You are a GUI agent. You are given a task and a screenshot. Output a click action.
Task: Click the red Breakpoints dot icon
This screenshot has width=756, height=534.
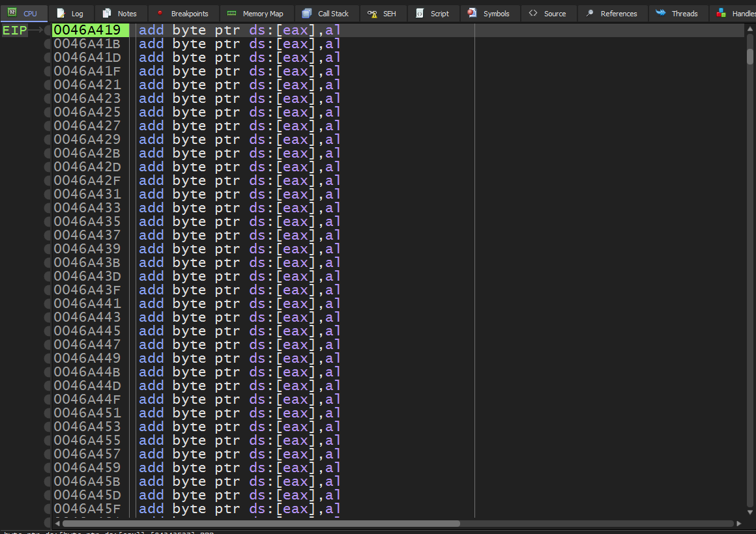pyautogui.click(x=160, y=13)
